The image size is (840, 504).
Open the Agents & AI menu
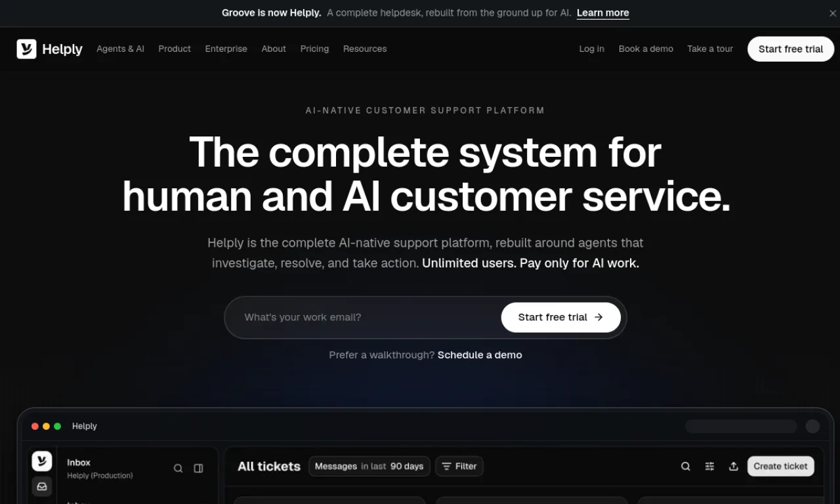click(120, 49)
